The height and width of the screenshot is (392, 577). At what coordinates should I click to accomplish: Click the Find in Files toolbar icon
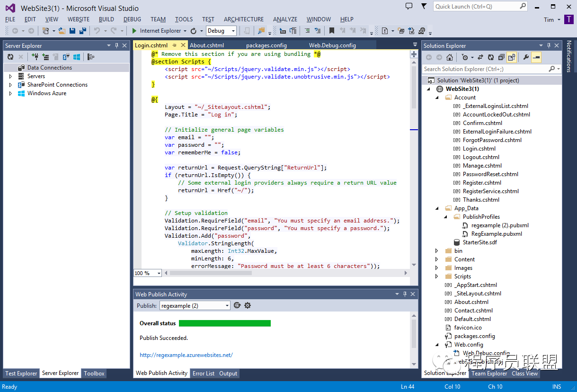point(261,31)
